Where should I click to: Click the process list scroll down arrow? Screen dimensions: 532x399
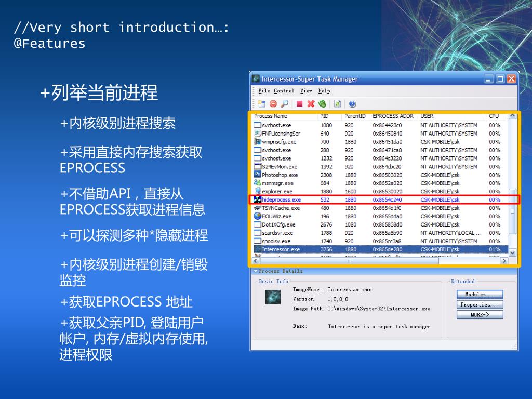pyautogui.click(x=512, y=252)
